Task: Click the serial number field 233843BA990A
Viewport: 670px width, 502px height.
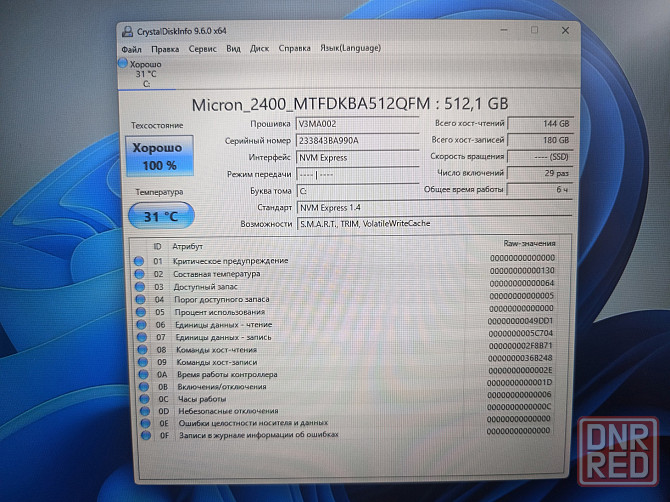Action: pos(357,141)
